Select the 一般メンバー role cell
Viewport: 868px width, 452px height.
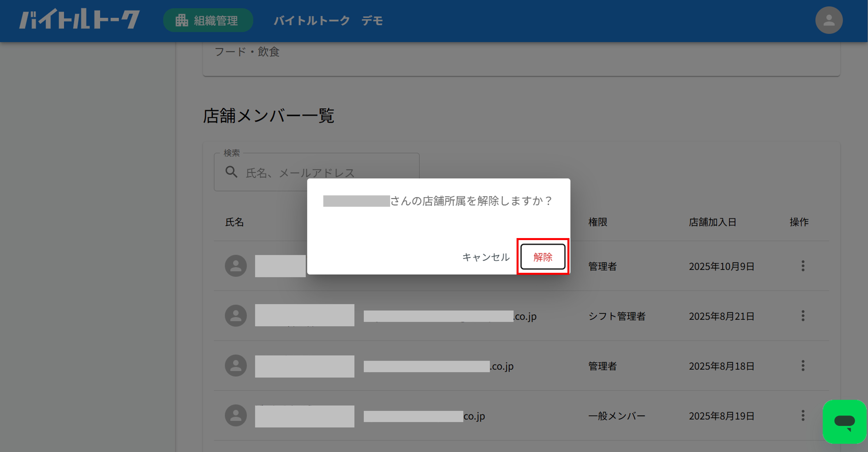coord(617,416)
